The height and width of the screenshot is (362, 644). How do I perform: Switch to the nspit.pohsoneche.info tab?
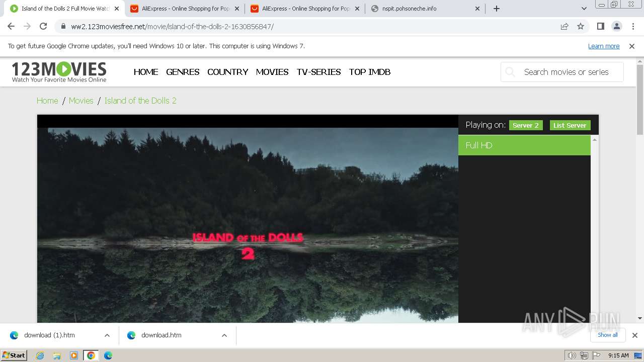425,9
